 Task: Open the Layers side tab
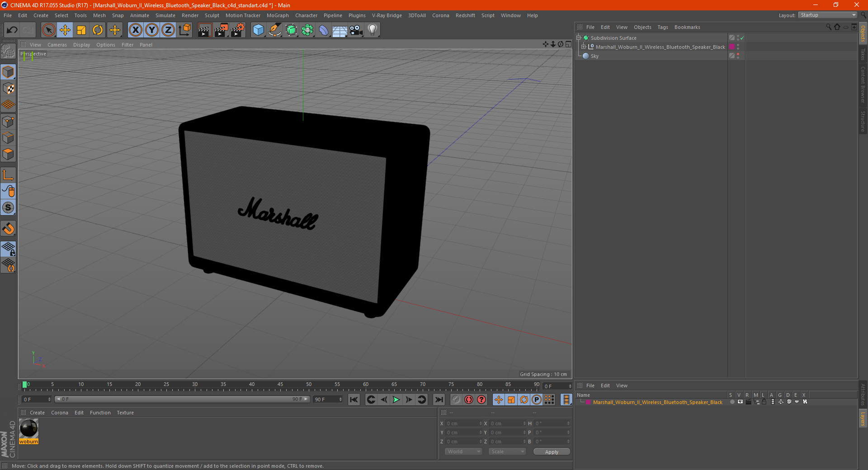click(x=863, y=418)
